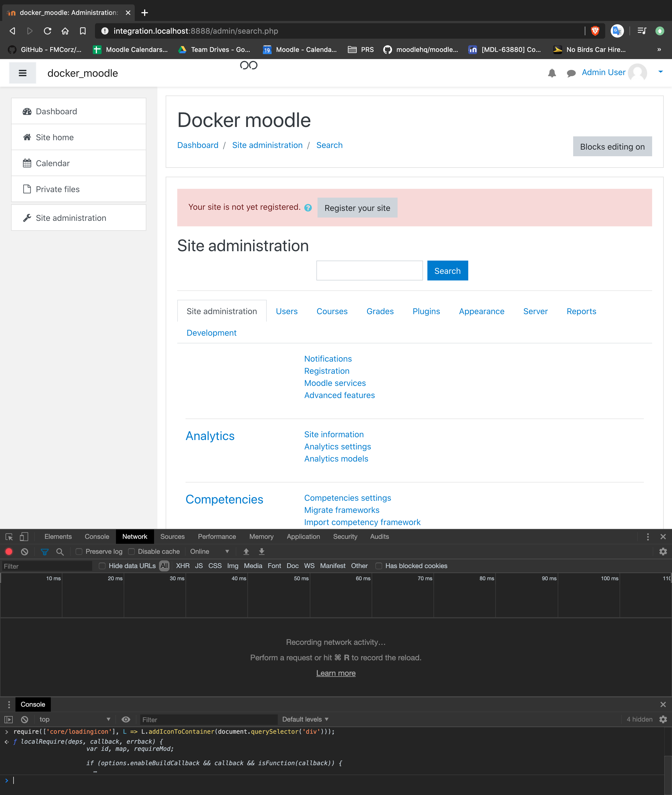Image resolution: width=672 pixels, height=795 pixels.
Task: Open Brave Shields lion icon
Action: (595, 31)
